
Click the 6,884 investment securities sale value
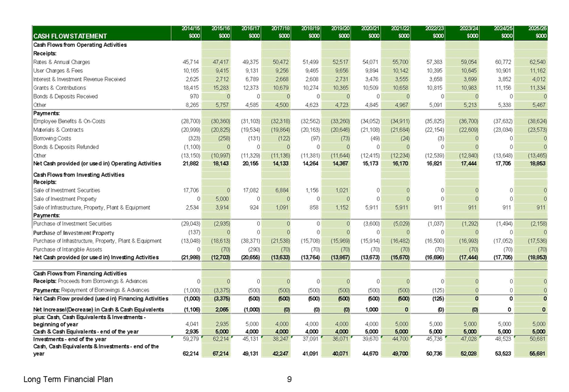coord(280,190)
